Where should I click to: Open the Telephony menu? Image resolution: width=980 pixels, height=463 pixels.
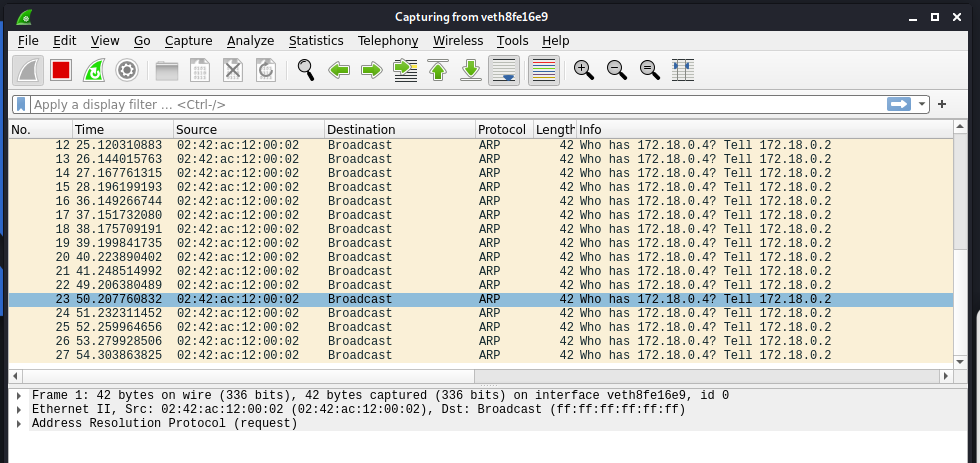click(x=388, y=41)
